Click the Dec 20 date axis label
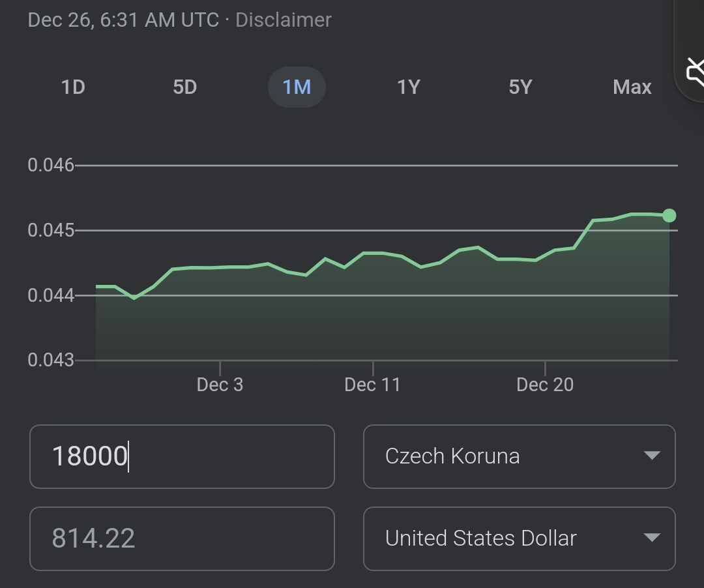Screen dimensions: 704x588 pos(545,385)
